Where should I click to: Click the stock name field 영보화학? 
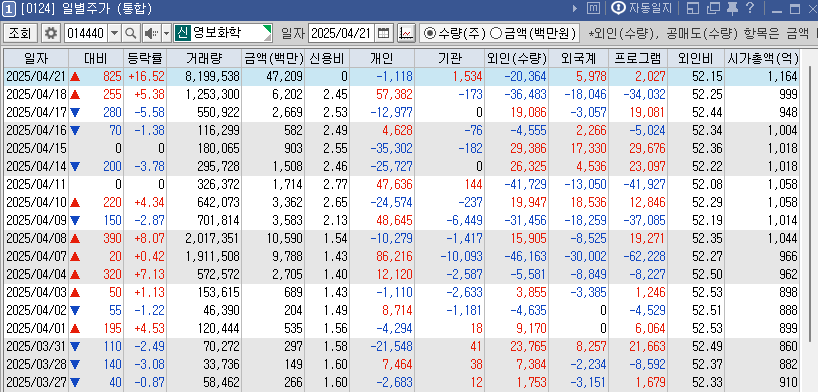231,33
